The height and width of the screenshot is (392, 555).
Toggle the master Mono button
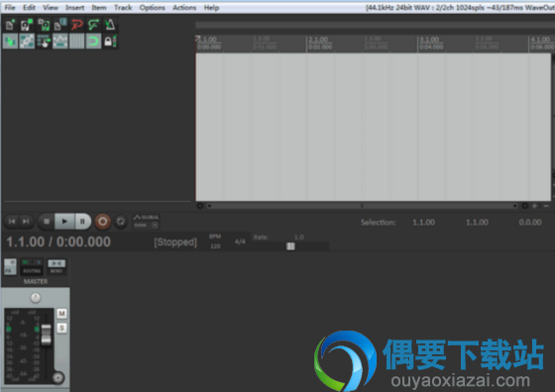[x=56, y=267]
